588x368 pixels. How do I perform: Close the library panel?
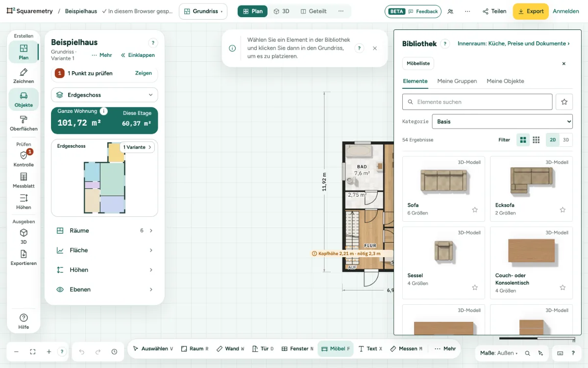563,64
